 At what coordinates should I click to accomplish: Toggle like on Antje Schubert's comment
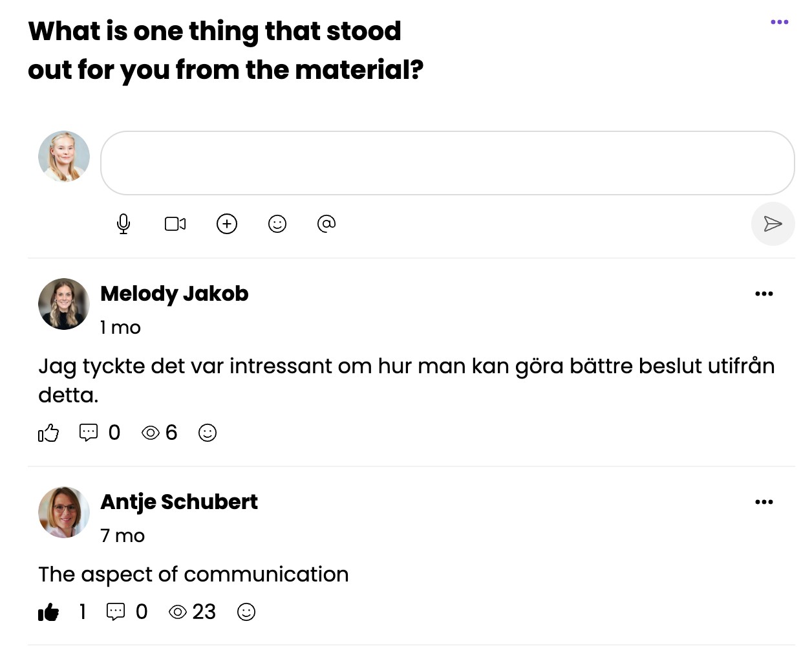tap(48, 612)
